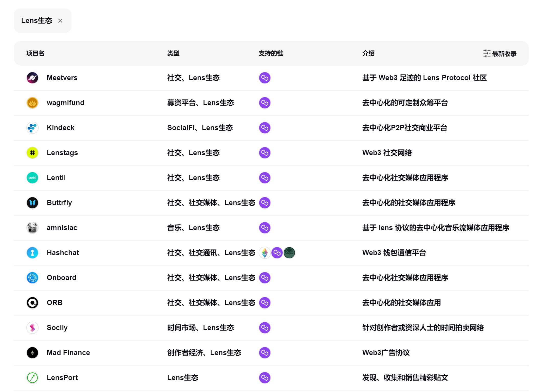Screen dimensions: 560x392
Task: Click the Mad Finance intro Web3广告协议
Action: 386,353
